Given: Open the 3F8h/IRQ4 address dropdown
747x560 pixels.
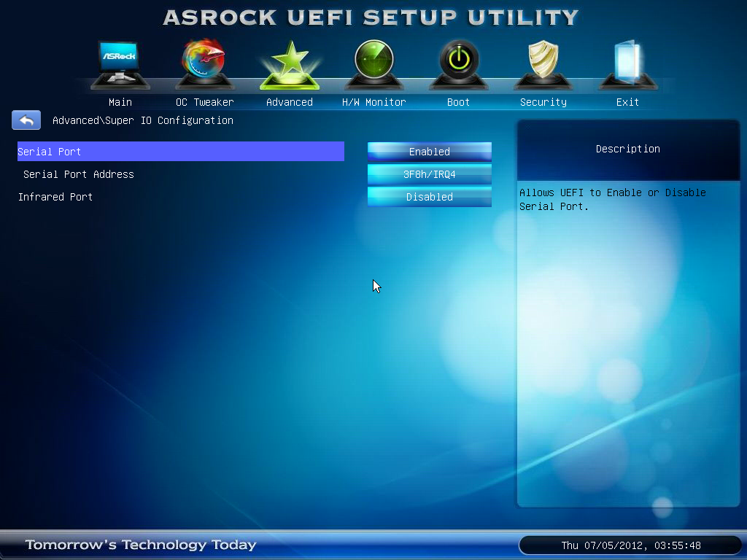Looking at the screenshot, I should click(x=429, y=174).
